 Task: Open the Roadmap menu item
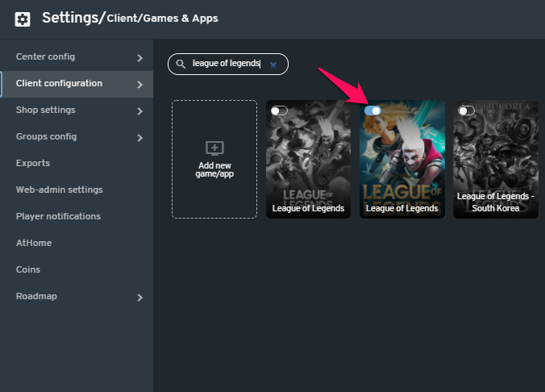(x=77, y=296)
